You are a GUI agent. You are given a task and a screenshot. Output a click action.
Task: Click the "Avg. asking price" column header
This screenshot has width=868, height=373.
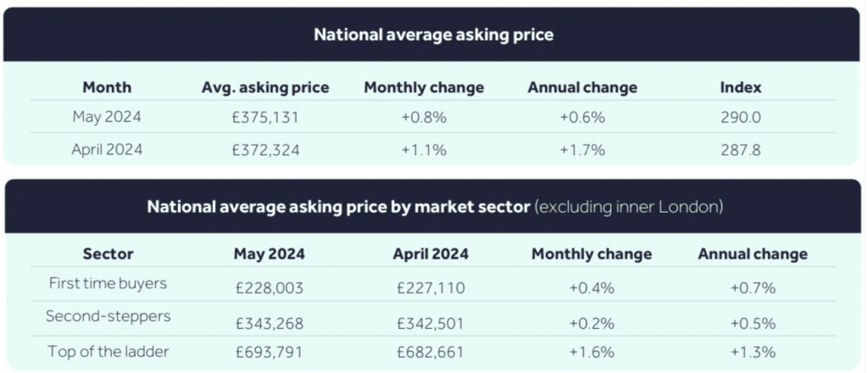[265, 87]
